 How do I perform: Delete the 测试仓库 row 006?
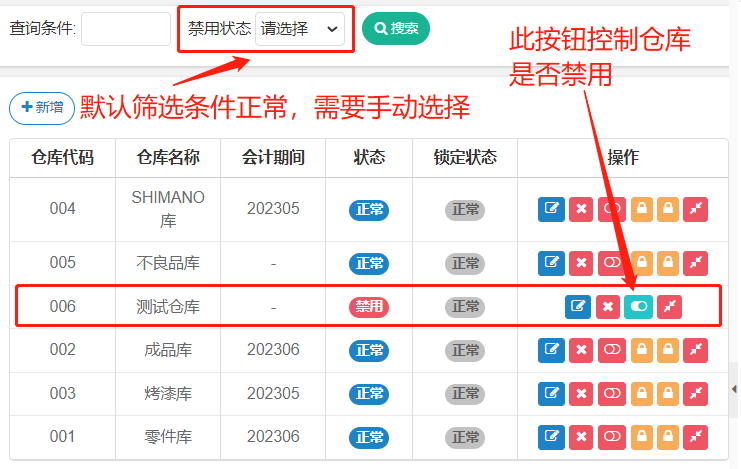[606, 307]
